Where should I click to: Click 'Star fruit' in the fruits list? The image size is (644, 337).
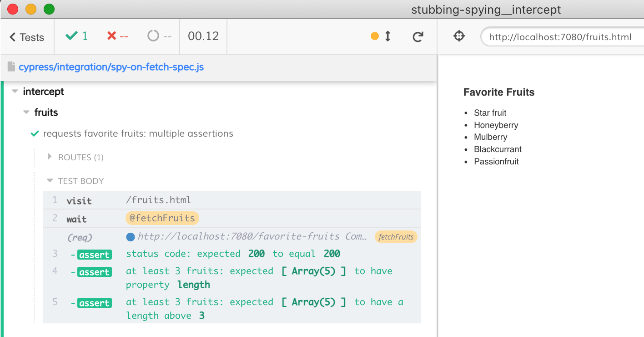pos(490,113)
